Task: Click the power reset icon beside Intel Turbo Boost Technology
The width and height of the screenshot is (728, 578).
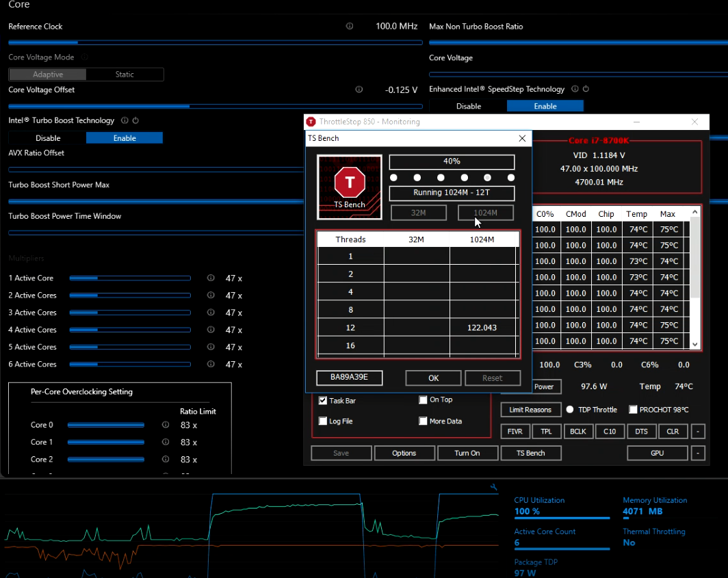Action: coord(135,120)
